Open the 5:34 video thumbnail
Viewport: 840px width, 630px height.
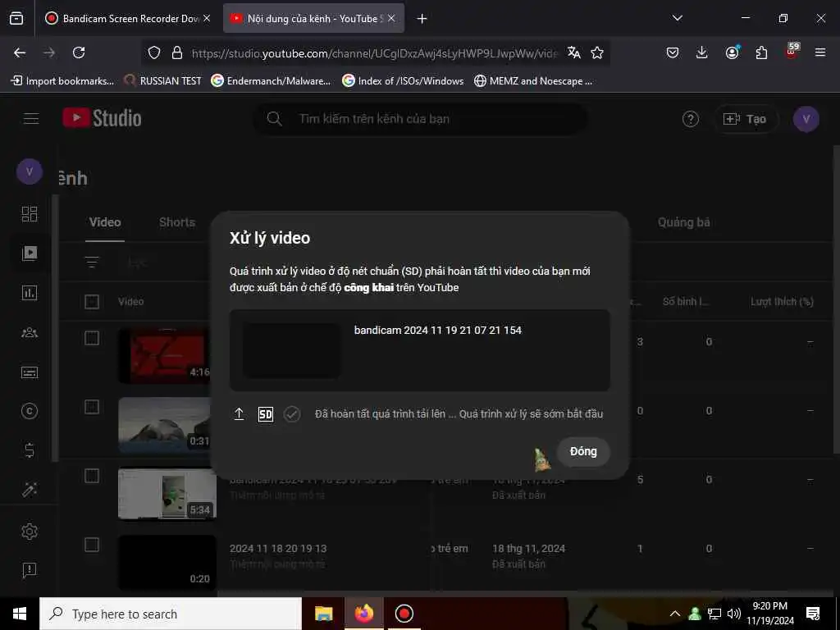167,494
